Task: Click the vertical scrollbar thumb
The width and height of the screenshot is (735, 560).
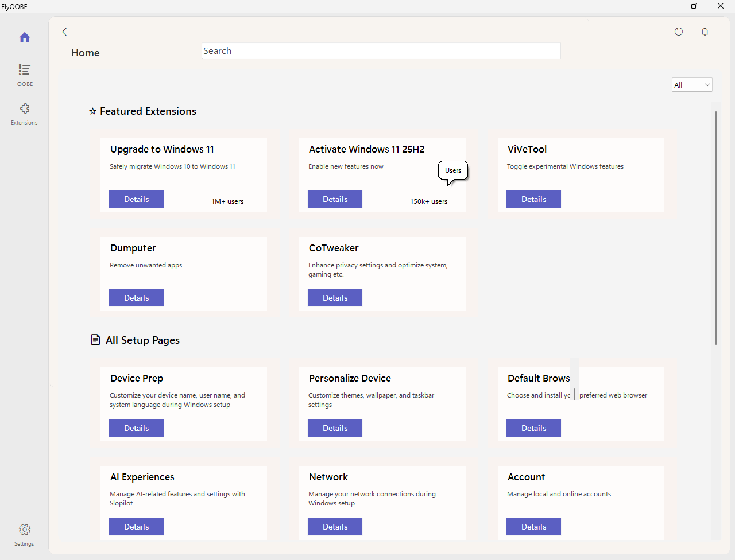Action: tap(716, 228)
